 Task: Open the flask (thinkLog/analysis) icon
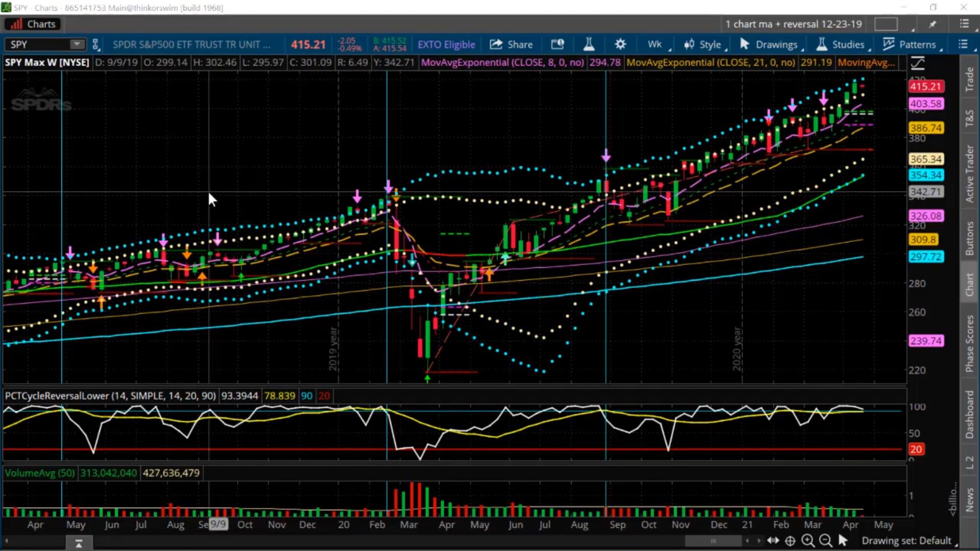click(589, 44)
